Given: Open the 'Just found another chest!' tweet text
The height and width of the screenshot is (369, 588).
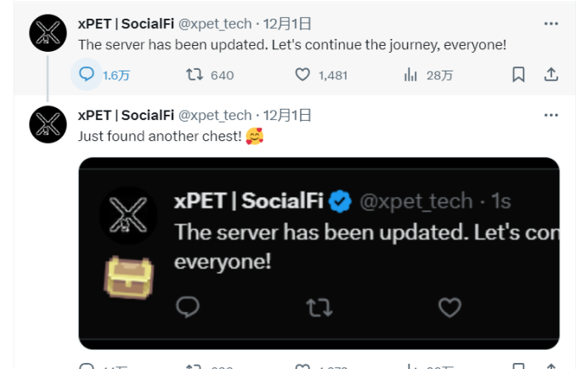Looking at the screenshot, I should click(160, 136).
